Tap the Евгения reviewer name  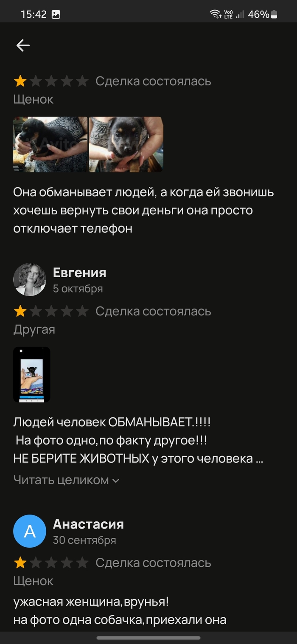[x=79, y=273]
